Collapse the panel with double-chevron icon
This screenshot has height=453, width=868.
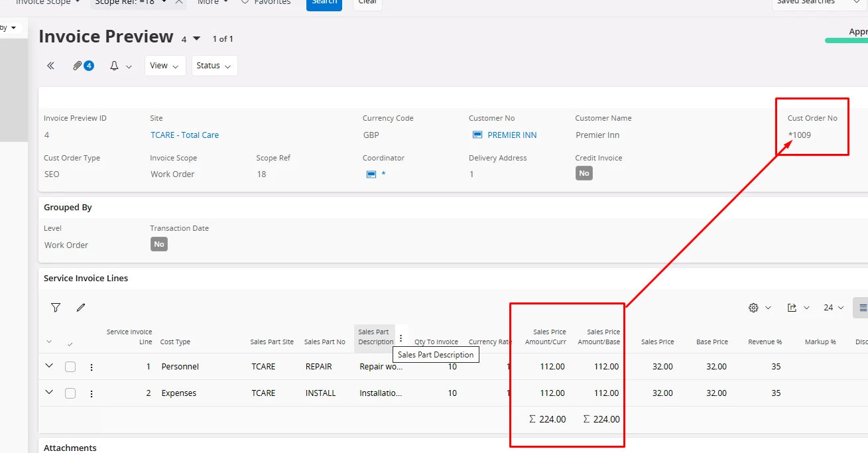(x=50, y=66)
